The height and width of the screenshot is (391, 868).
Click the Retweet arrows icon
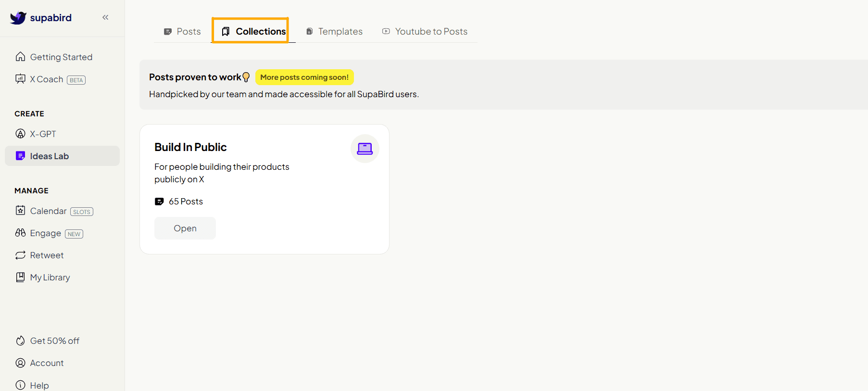(x=20, y=255)
